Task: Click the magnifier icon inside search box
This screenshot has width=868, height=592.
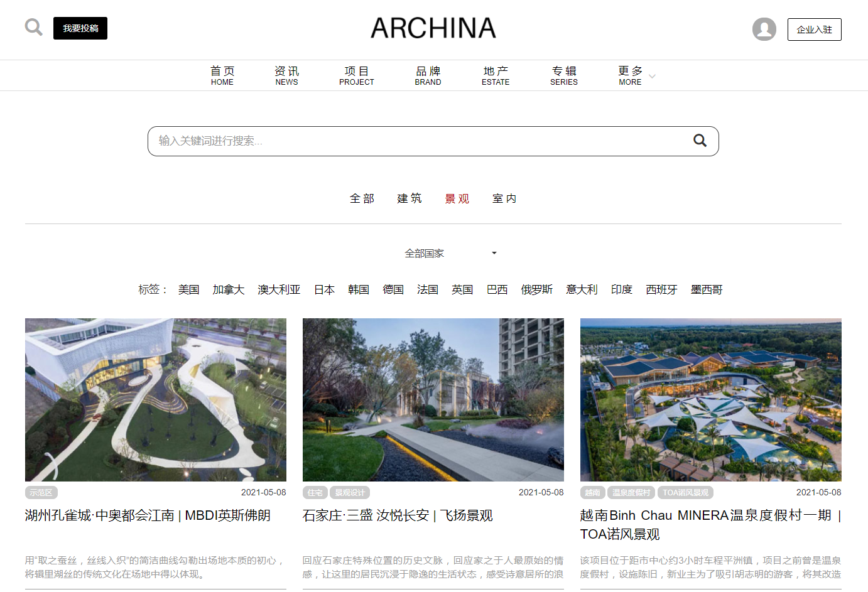Action: tap(700, 141)
